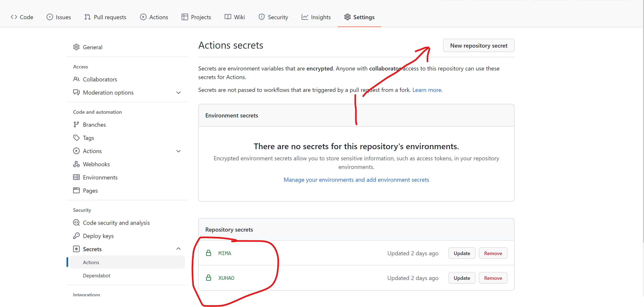Image resolution: width=644 pixels, height=307 pixels.
Task: Follow the Learn more link
Action: click(427, 90)
